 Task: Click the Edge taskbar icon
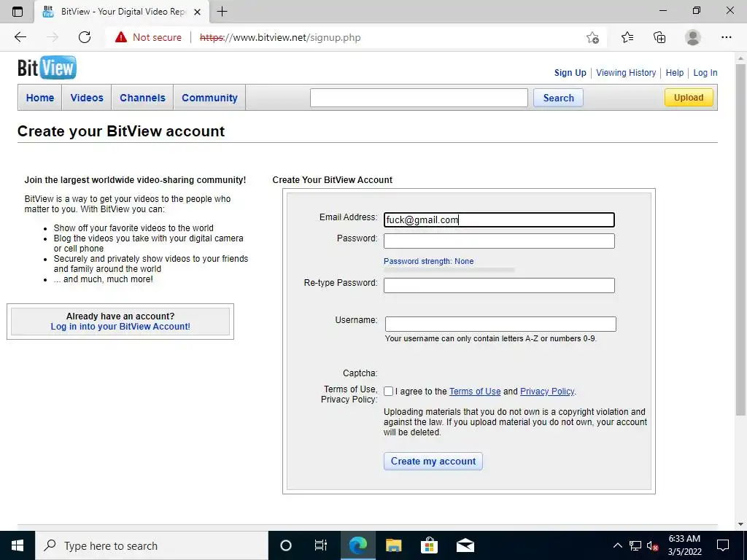tap(357, 545)
